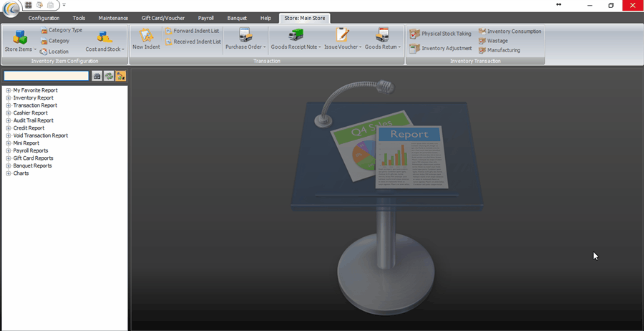This screenshot has height=331, width=644.
Task: Click the green Goods Receipt Note truck icon
Action: (296, 34)
